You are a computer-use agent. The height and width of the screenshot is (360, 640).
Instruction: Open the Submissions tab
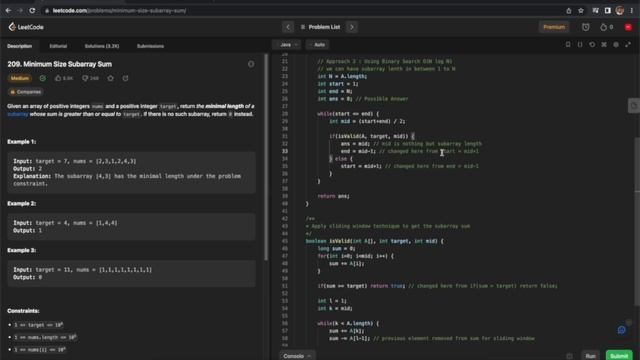[x=150, y=46]
